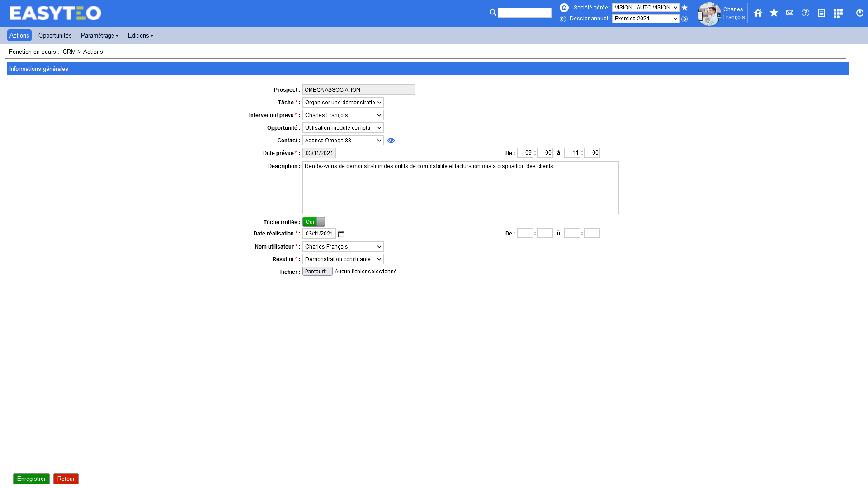Open the mail envelope icon

click(x=790, y=13)
